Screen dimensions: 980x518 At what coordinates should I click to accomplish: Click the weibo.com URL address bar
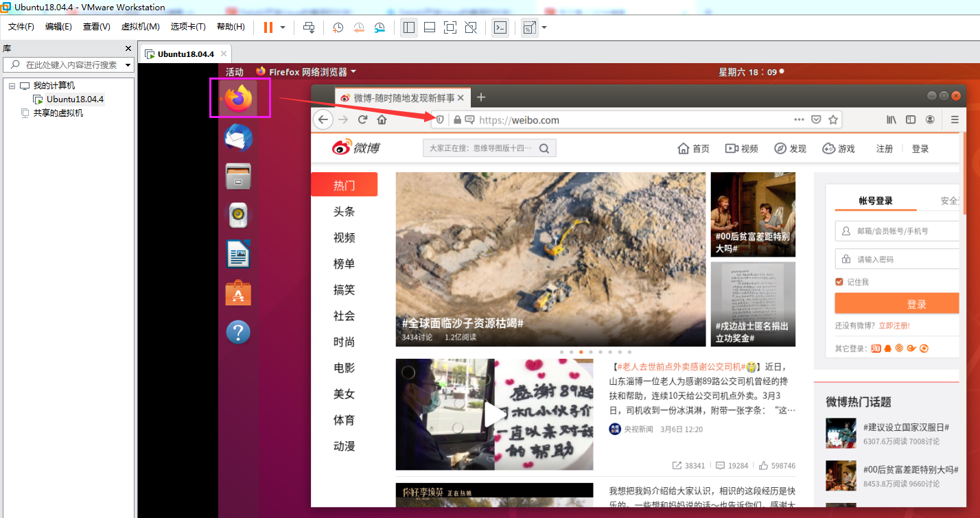(x=635, y=119)
